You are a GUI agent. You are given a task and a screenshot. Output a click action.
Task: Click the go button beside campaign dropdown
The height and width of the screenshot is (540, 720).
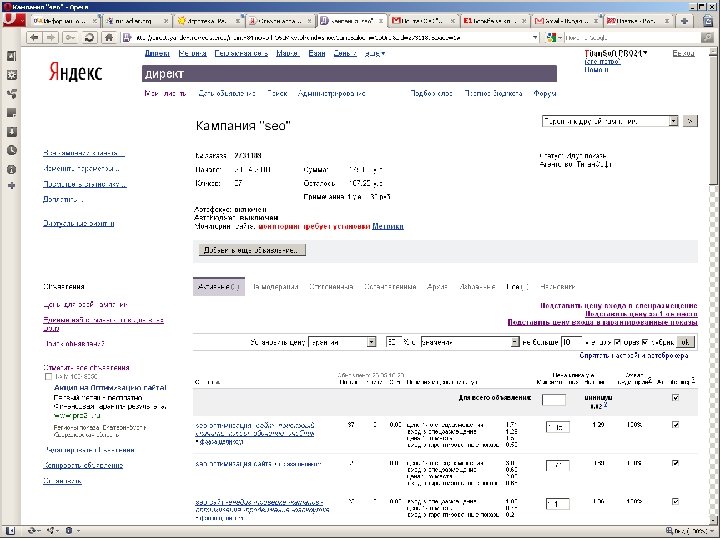click(690, 121)
